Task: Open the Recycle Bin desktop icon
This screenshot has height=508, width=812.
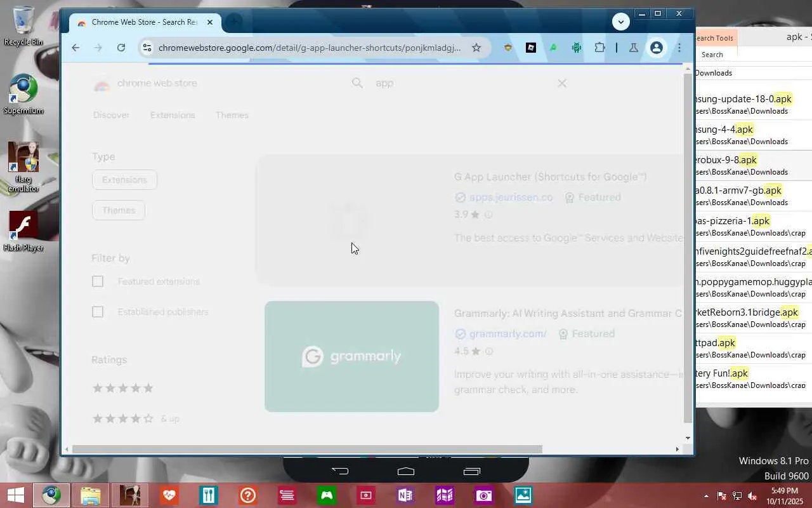Action: 23,26
